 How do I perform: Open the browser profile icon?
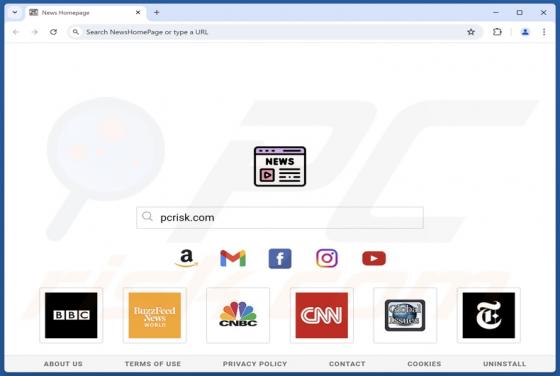525,32
